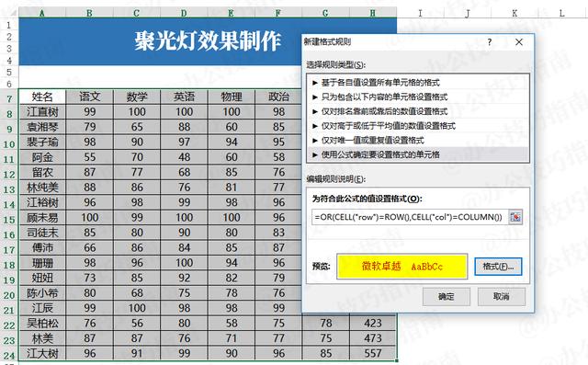Click name cell 傅沛
This screenshot has height=365, width=588.
[42, 247]
